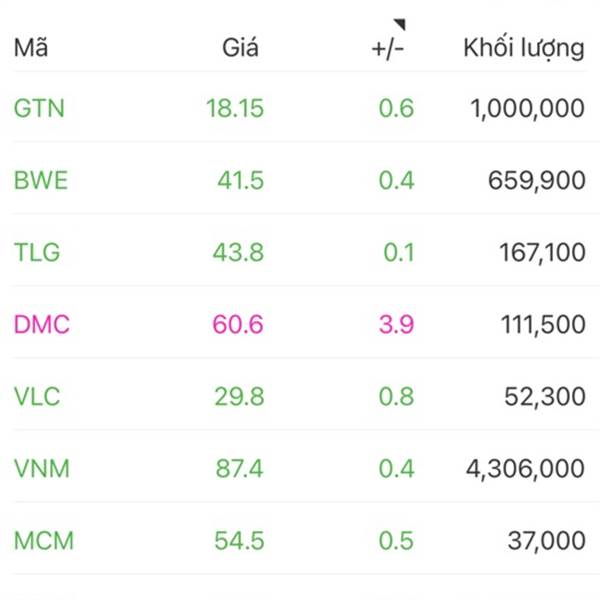Click the TLG volume 167,100
The height and width of the screenshot is (600, 600).
tap(542, 253)
